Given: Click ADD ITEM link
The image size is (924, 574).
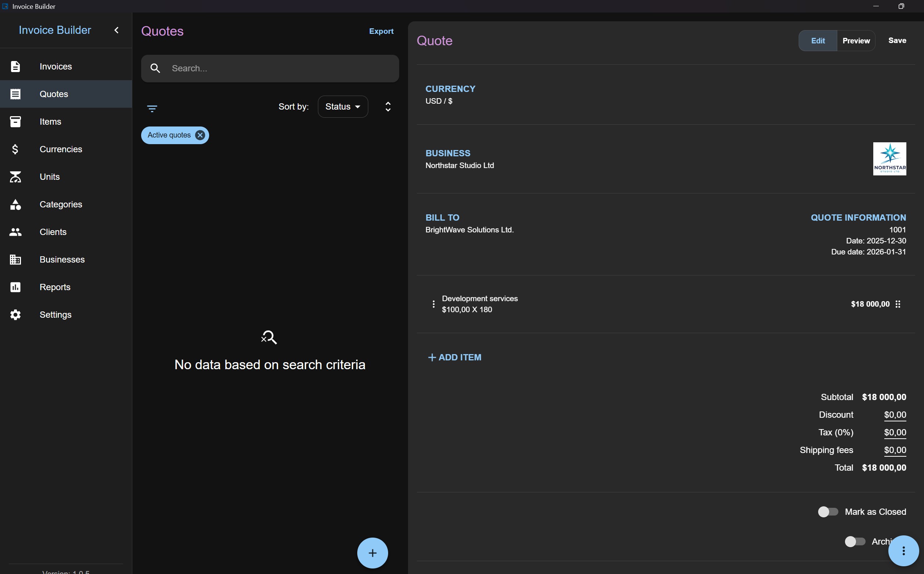Looking at the screenshot, I should [455, 357].
